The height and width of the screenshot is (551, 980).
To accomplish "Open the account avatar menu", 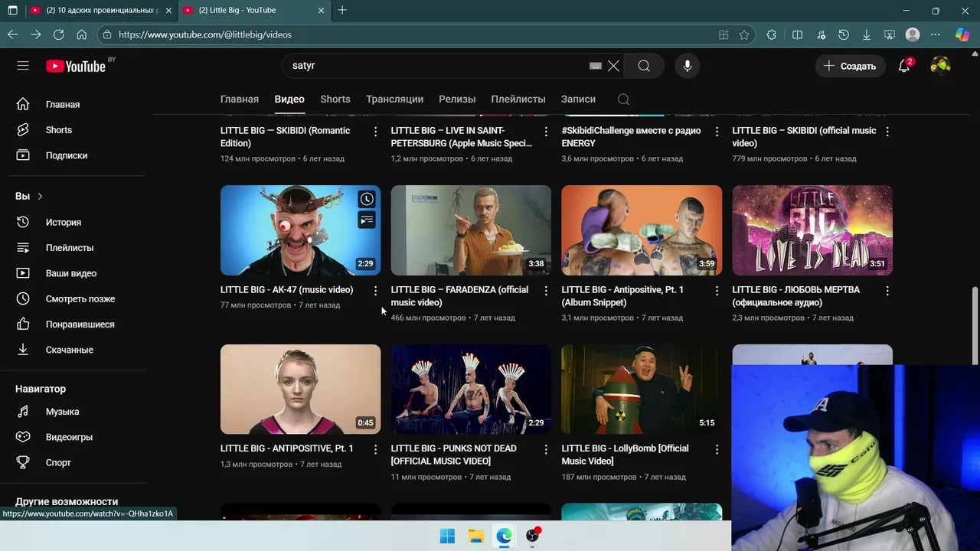I will tap(940, 66).
